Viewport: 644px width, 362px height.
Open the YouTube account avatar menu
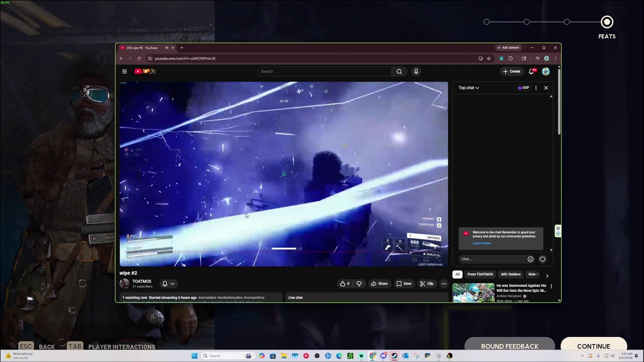546,71
